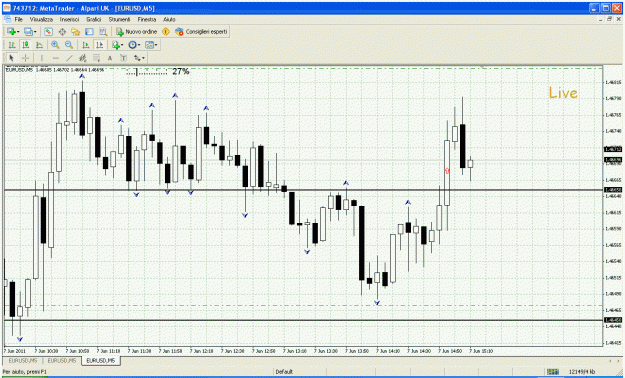
Task: Open the File menu
Action: pyautogui.click(x=18, y=19)
